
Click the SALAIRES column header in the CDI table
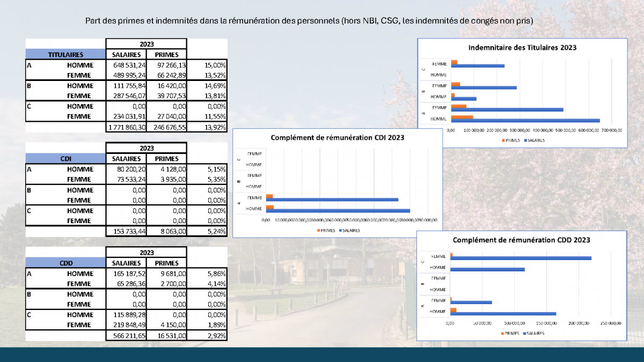[127, 159]
